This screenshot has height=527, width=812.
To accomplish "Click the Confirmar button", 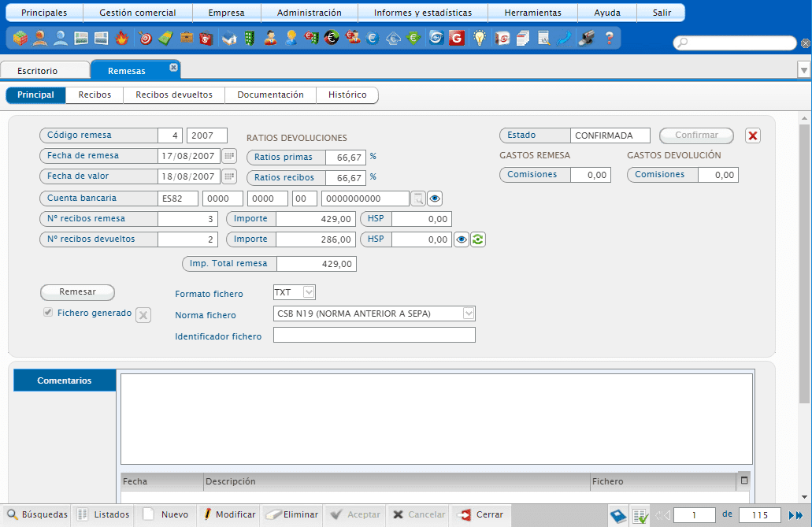I will click(696, 135).
